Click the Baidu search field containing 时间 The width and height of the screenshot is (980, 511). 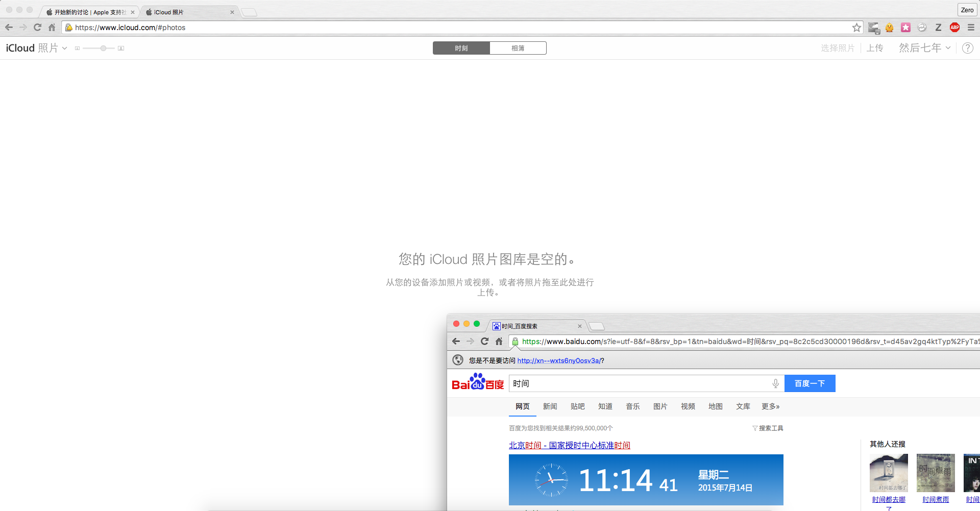pos(638,383)
